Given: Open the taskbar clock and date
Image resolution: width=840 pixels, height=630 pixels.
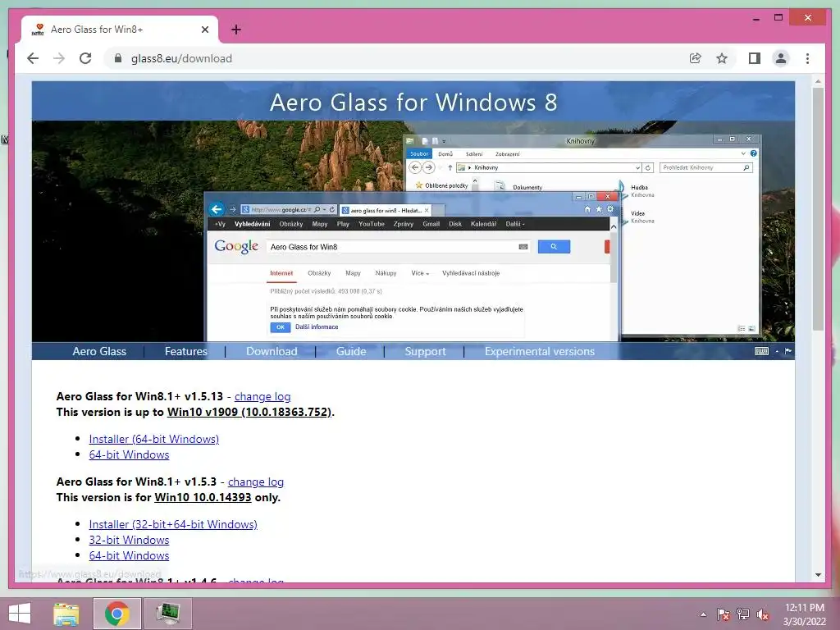Looking at the screenshot, I should (x=805, y=614).
